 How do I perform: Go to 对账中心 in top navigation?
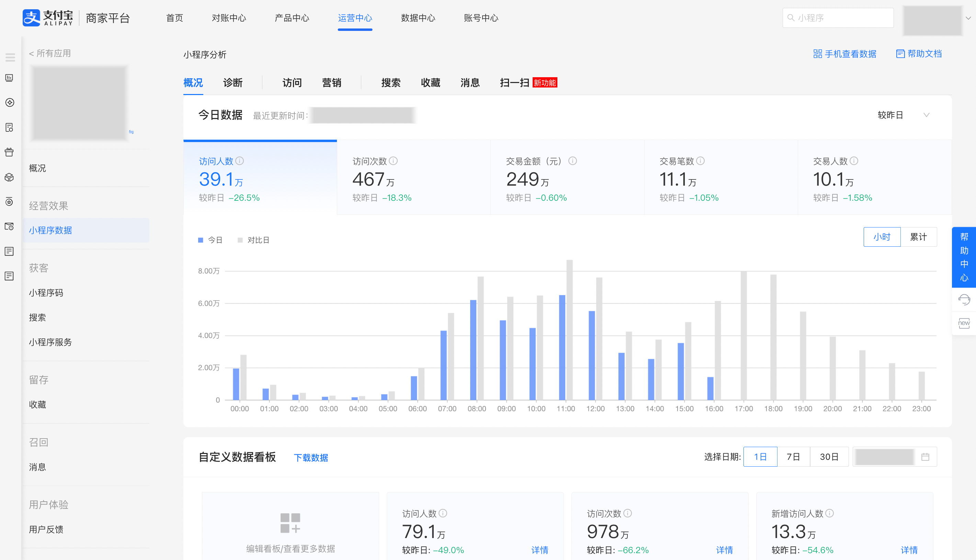(229, 18)
